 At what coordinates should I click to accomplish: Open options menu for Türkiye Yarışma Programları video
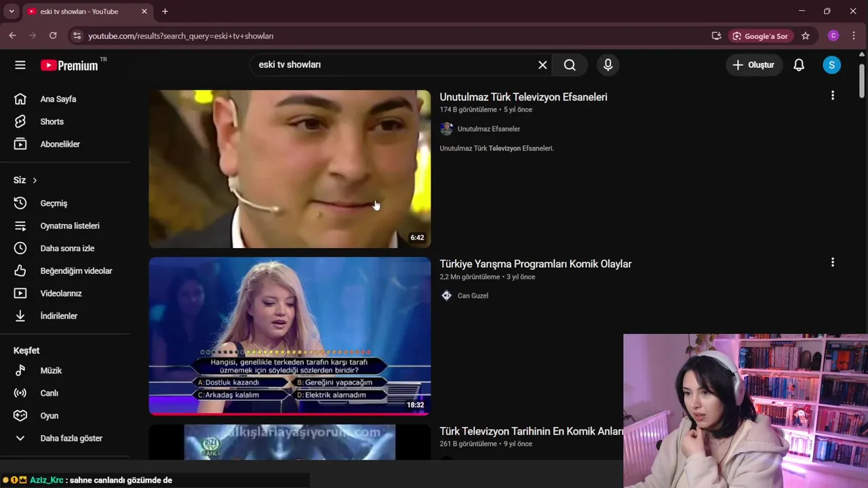tap(833, 262)
